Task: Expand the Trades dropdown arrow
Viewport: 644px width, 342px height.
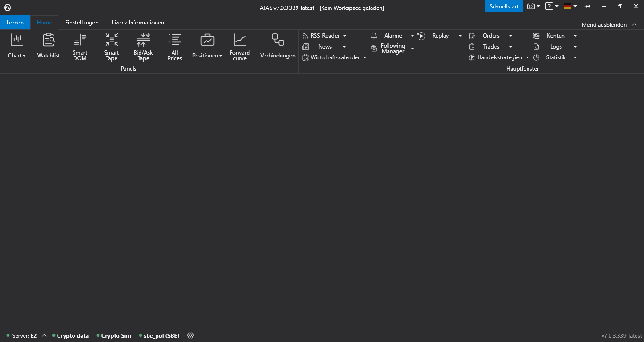Action: pyautogui.click(x=511, y=47)
